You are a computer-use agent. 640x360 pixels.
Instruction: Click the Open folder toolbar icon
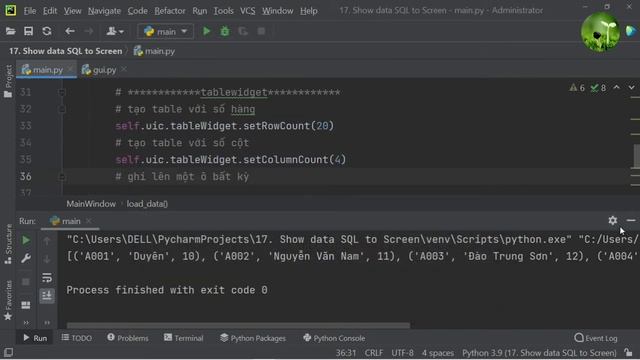pos(11,31)
